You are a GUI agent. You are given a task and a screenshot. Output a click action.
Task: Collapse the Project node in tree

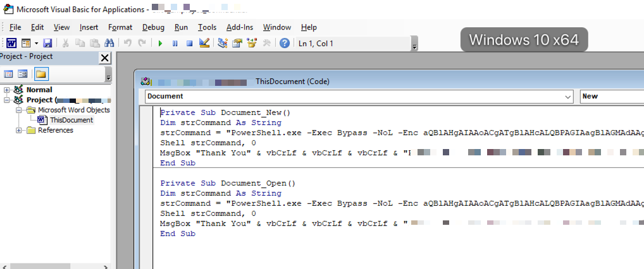(6, 100)
